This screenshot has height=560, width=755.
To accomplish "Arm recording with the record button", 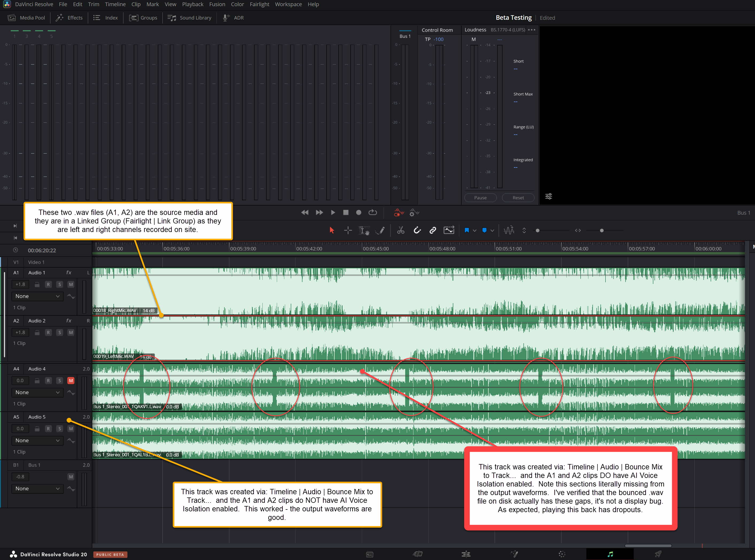I will (x=358, y=213).
